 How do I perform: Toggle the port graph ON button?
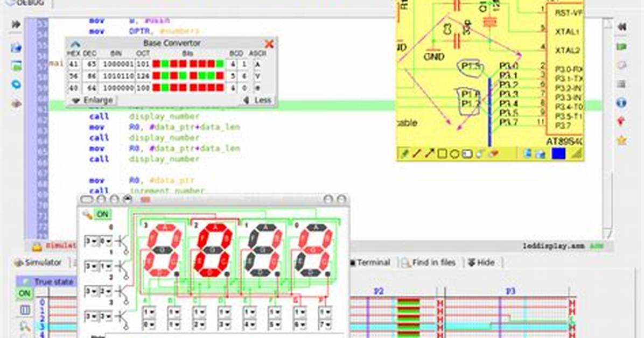(x=24, y=293)
